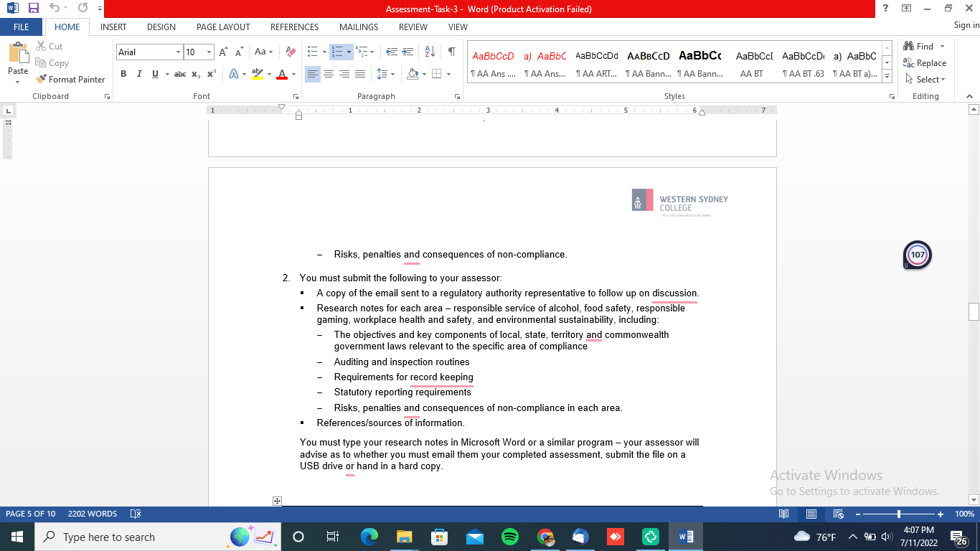Pick the red font color button

click(x=282, y=74)
